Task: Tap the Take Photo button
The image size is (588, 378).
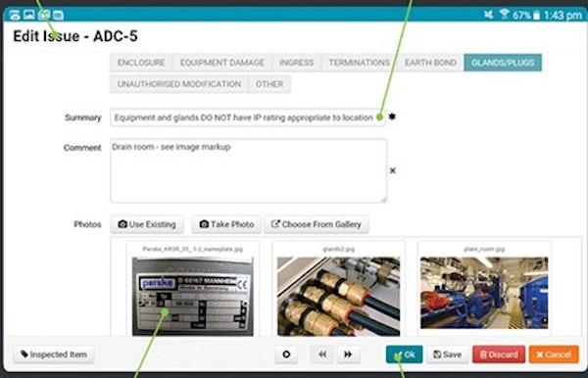Action: coord(226,224)
